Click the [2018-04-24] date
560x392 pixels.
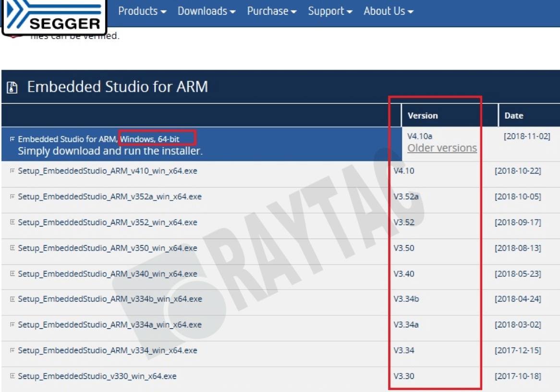pos(518,299)
